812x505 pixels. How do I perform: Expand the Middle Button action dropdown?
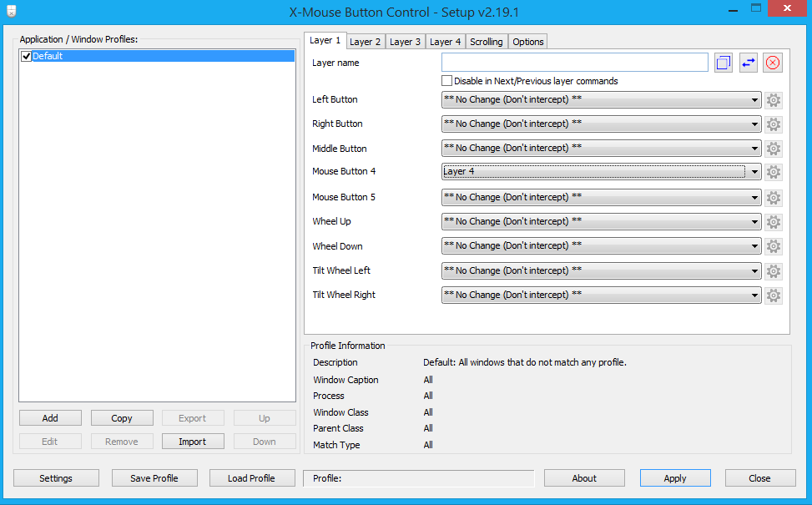[601, 148]
